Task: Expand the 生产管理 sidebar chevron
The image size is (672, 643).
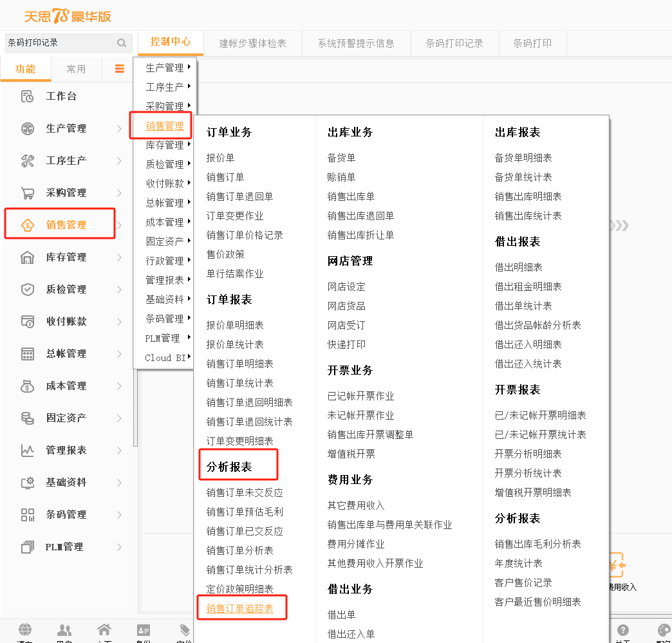Action: click(120, 129)
